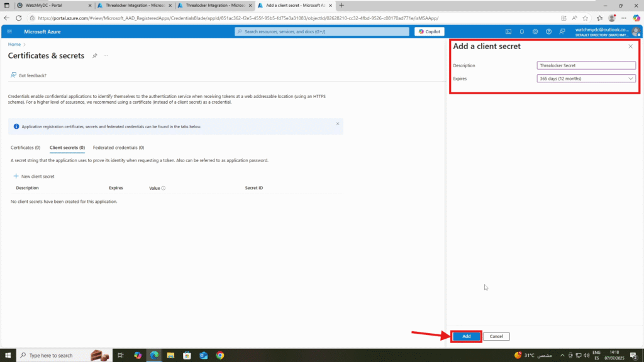Open Google Chrome from the taskbar

pos(220,356)
